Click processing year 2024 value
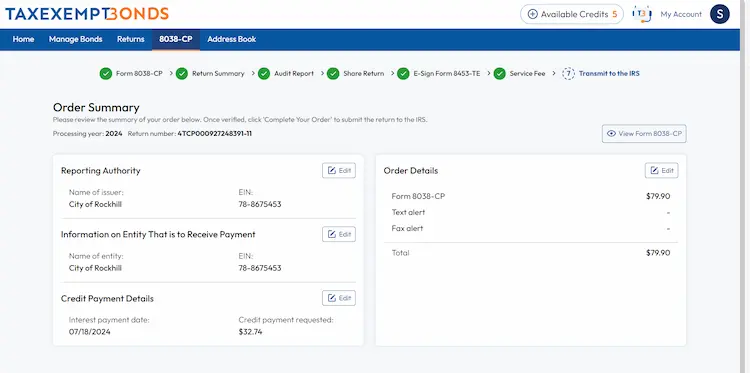This screenshot has width=750, height=373. (x=114, y=134)
